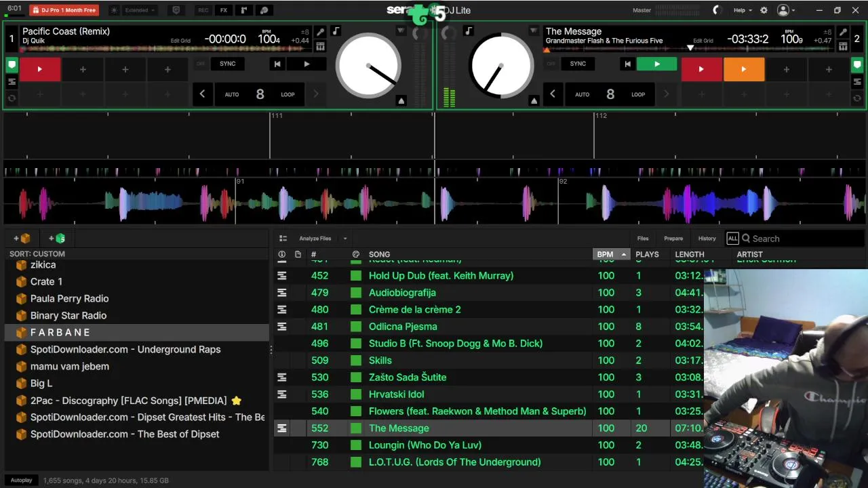Toggle library list view icon

click(283, 239)
